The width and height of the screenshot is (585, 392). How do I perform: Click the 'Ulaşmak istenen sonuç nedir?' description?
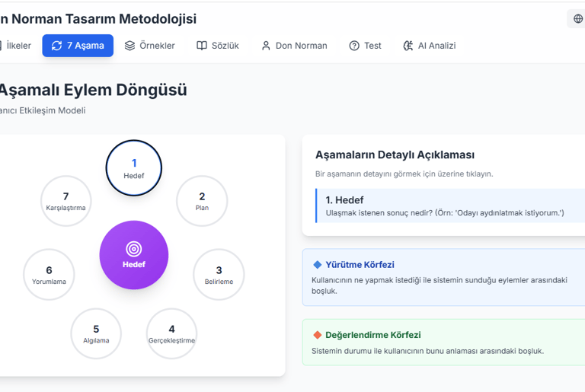point(445,213)
